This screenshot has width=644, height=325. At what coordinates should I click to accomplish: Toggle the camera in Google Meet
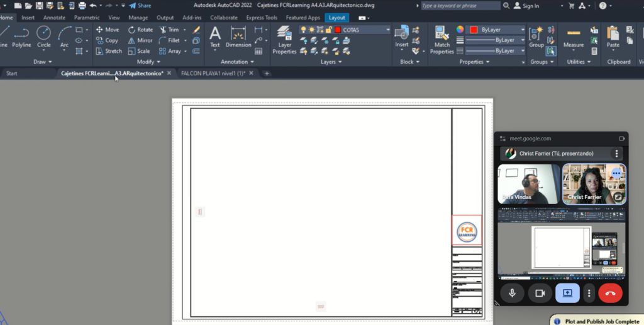tap(539, 293)
